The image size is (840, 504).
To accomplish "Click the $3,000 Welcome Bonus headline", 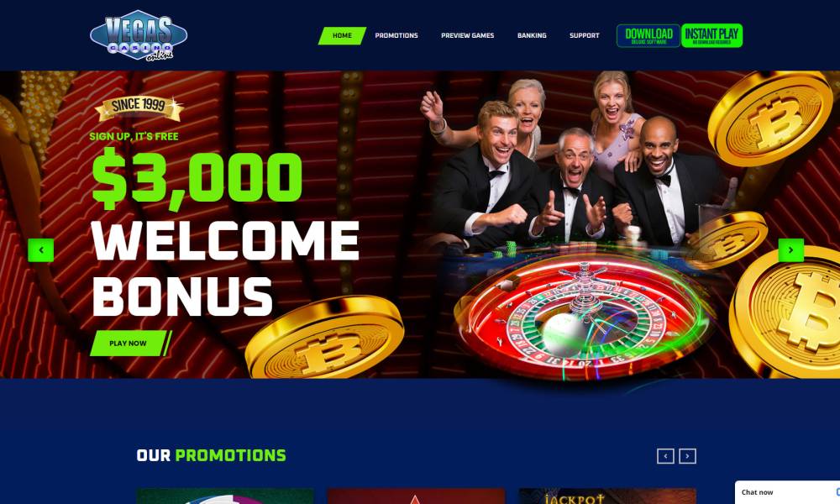I will [x=225, y=236].
